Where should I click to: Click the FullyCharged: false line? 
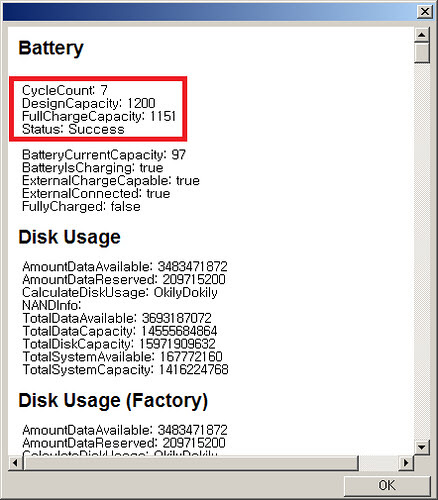[81, 207]
